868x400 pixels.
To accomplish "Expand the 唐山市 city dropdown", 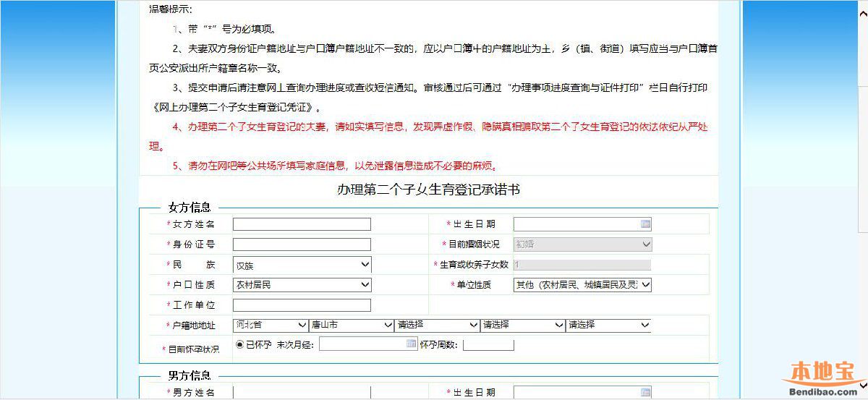I will (x=352, y=325).
